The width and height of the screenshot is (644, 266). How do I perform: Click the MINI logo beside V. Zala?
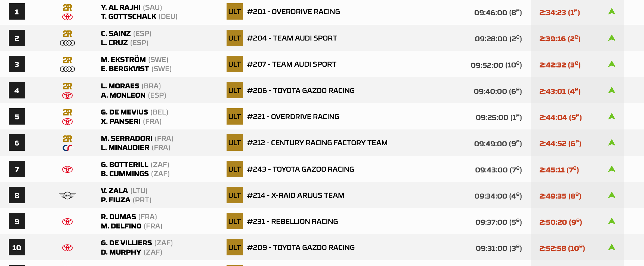(67, 195)
